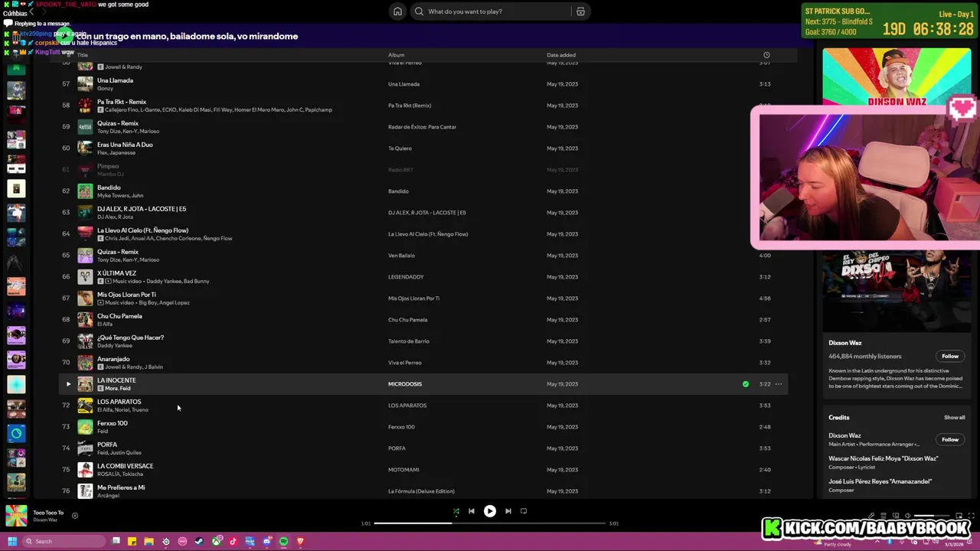Open album link 'MOTOMAMI'
The height and width of the screenshot is (551, 980).
(403, 470)
